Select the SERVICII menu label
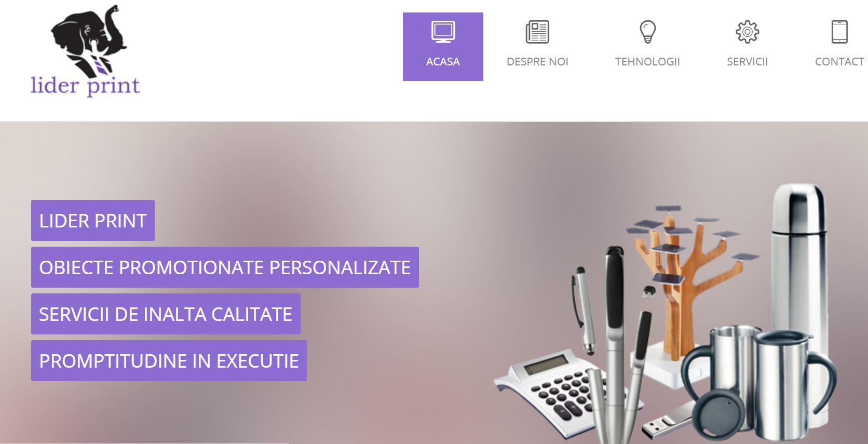 click(x=747, y=62)
